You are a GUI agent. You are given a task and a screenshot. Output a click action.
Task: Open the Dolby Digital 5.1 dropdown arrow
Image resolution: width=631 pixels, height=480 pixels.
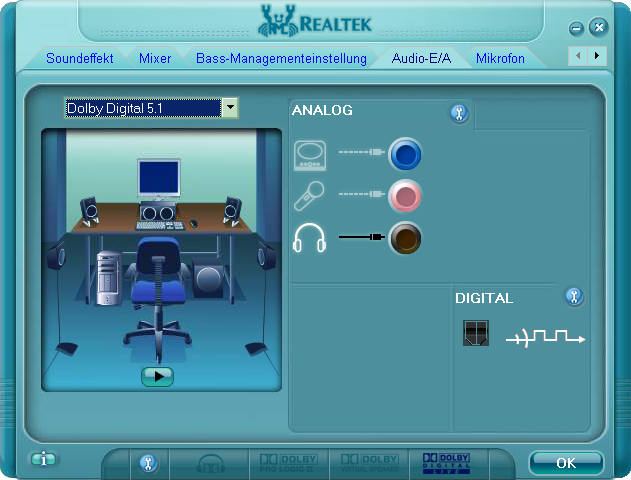coord(230,107)
